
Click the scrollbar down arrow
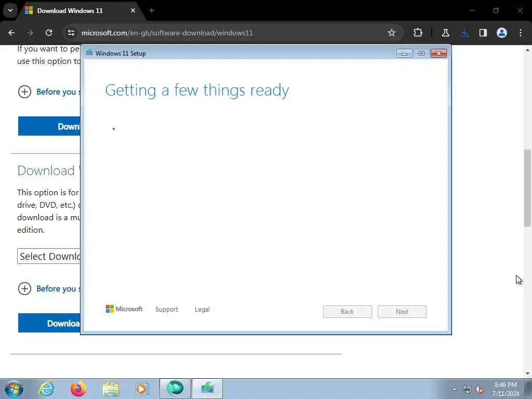(527, 374)
